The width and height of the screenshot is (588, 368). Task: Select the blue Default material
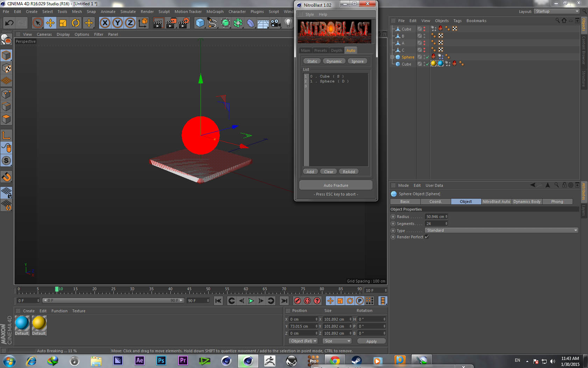pos(22,323)
